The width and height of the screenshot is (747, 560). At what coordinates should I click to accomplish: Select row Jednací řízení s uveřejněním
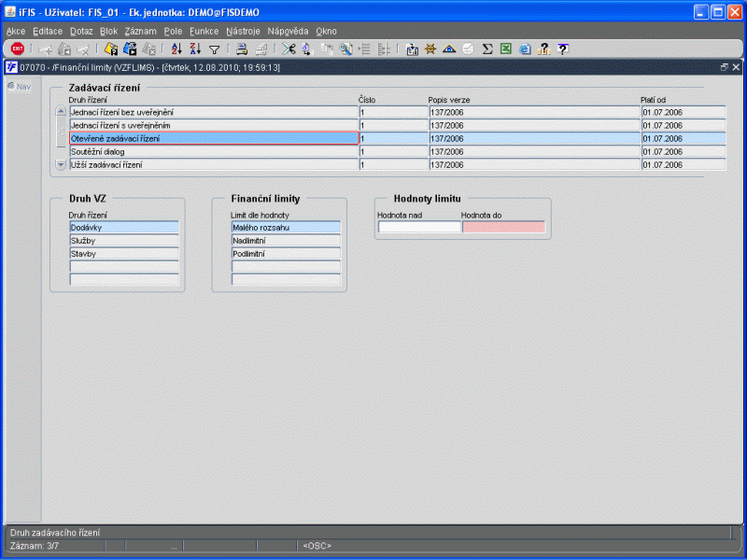coord(214,126)
